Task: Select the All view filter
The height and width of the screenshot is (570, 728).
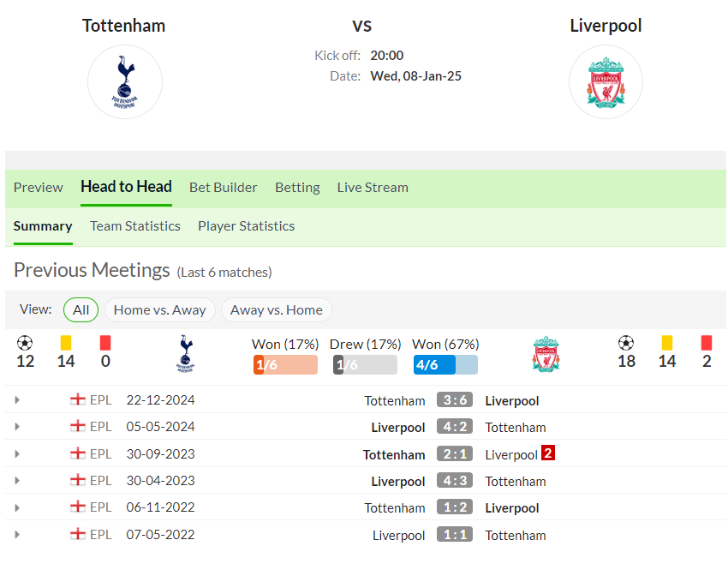Action: click(81, 309)
